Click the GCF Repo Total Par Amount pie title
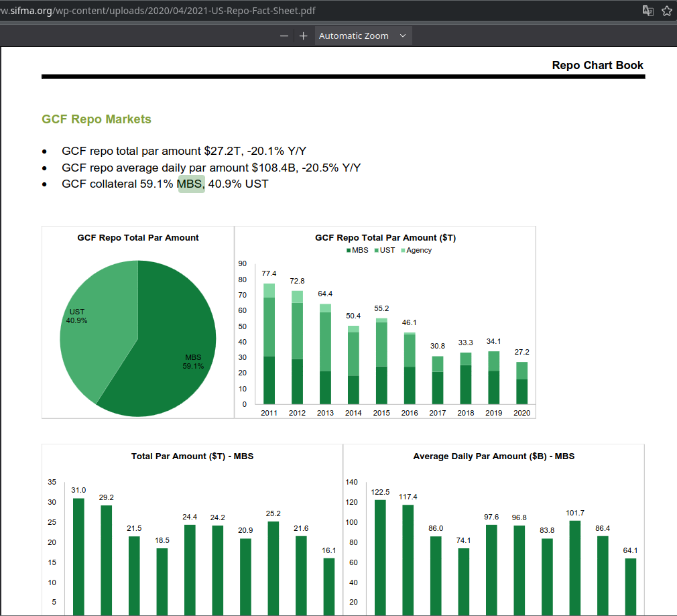 click(x=137, y=238)
